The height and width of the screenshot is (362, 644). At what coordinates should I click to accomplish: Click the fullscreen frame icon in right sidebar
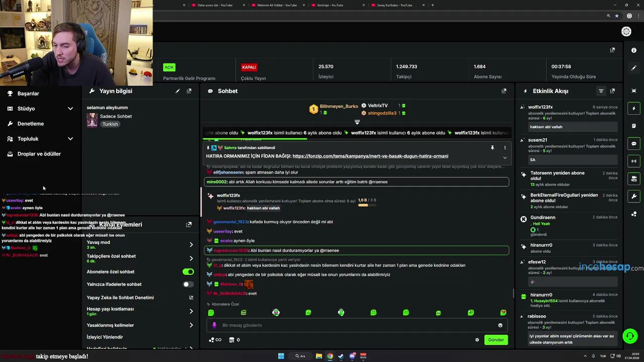[634, 90]
